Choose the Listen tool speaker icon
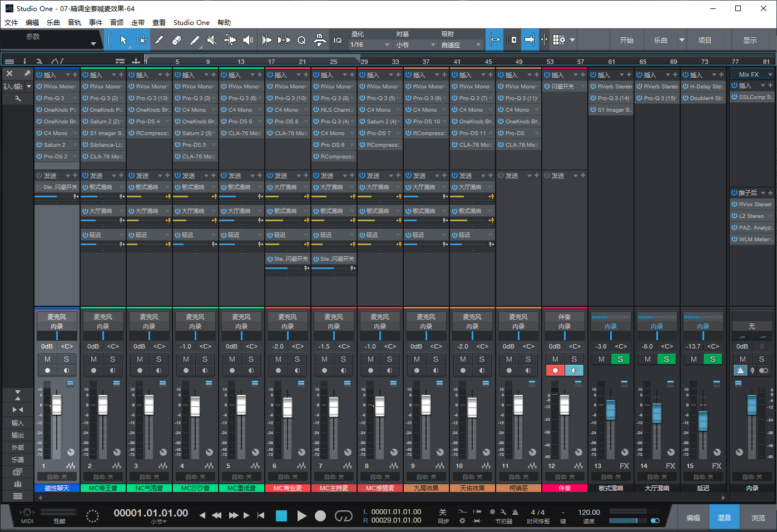Screen dimensions: 777x532 click(x=248, y=39)
